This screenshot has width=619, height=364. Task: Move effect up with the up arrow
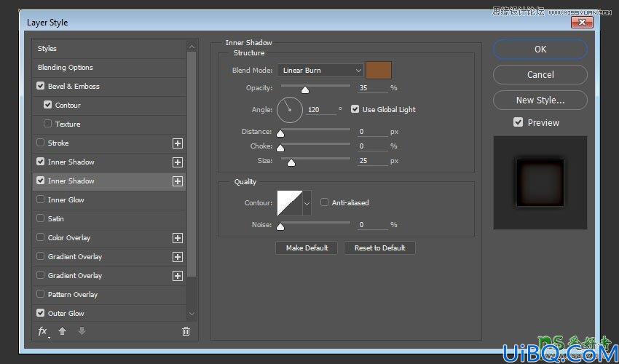tap(62, 331)
